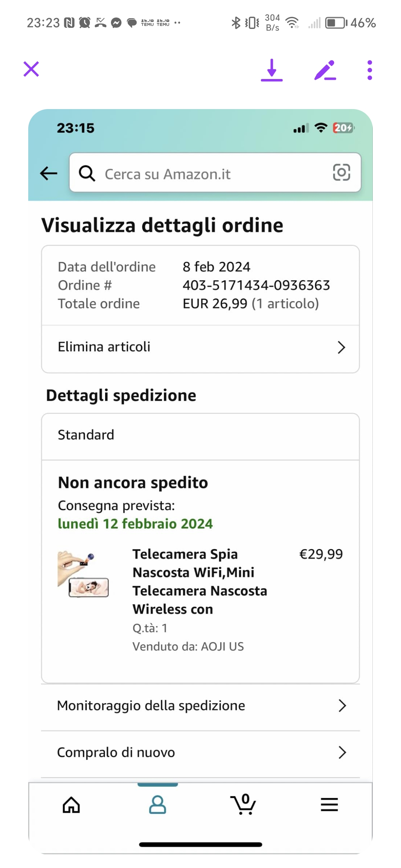
Task: Open the shopping cart icon
Action: [243, 804]
